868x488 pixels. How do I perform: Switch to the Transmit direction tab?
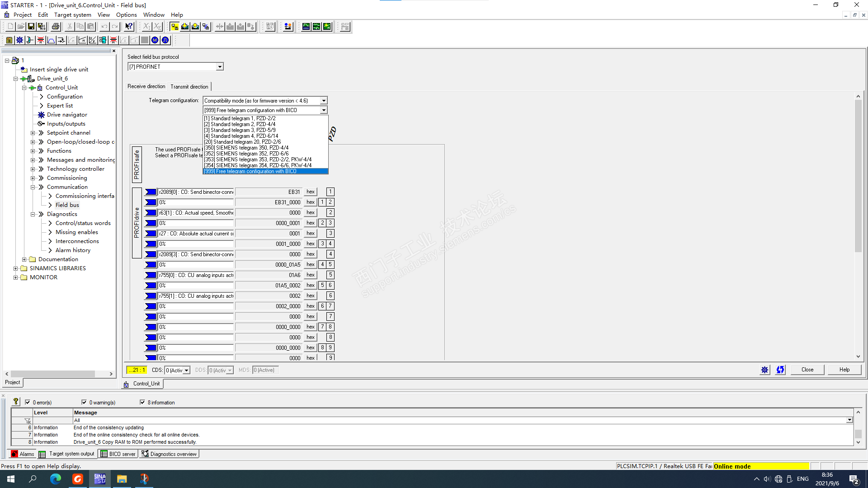point(189,86)
